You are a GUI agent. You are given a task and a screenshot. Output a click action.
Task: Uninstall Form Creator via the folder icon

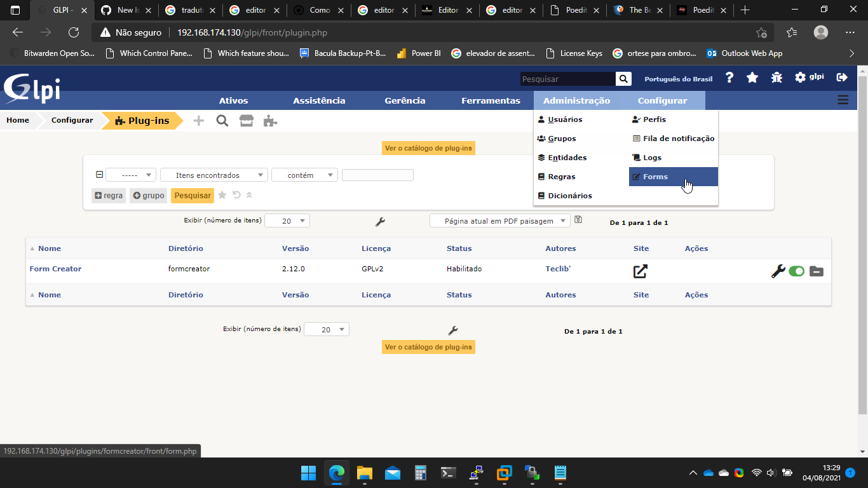(817, 271)
